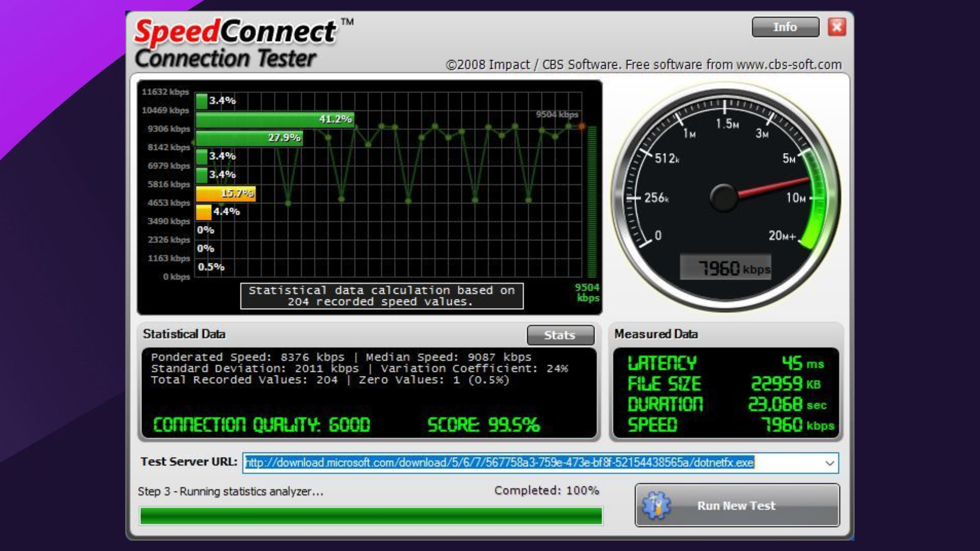Start a test with Run New Test
The image size is (980, 551).
[737, 505]
